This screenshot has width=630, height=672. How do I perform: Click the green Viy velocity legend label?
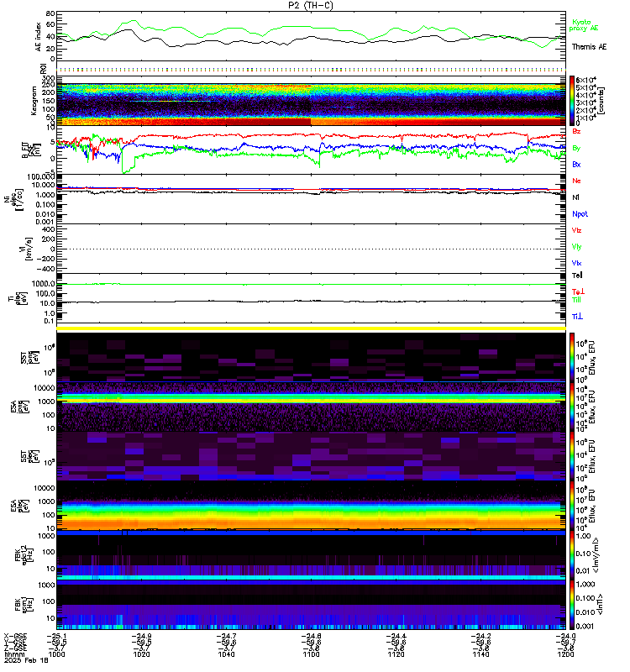(576, 247)
